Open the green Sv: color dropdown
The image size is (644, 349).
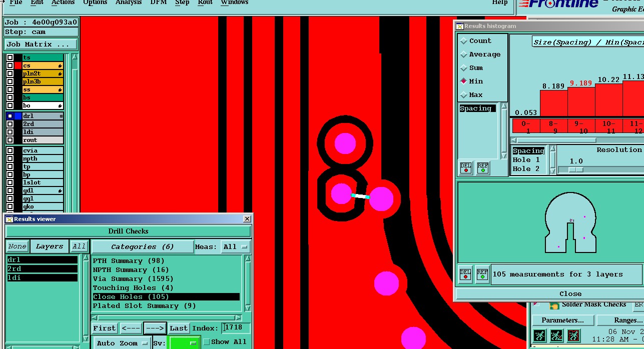(x=184, y=343)
